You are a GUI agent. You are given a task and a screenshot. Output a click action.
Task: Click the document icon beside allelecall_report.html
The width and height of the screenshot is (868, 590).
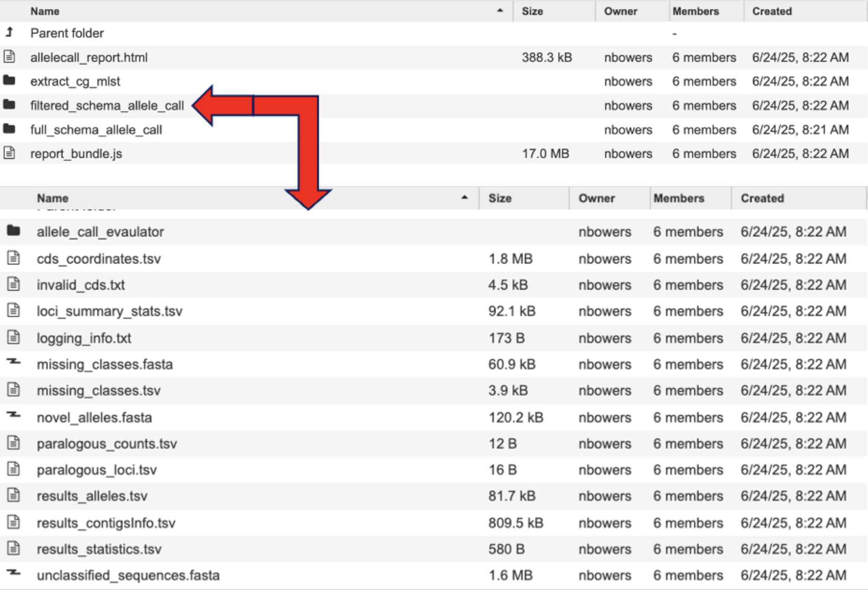point(9,57)
